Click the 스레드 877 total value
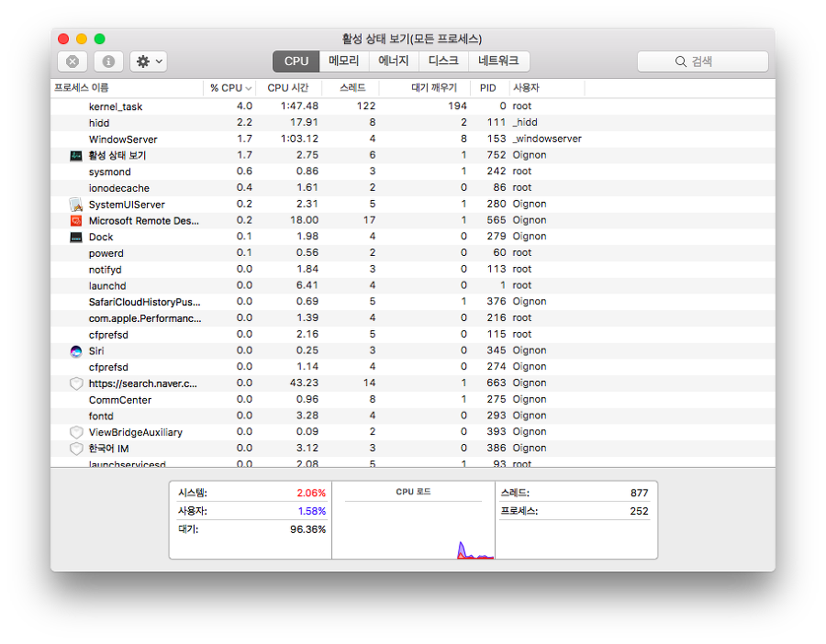Image resolution: width=826 pixels, height=644 pixels. pos(639,494)
